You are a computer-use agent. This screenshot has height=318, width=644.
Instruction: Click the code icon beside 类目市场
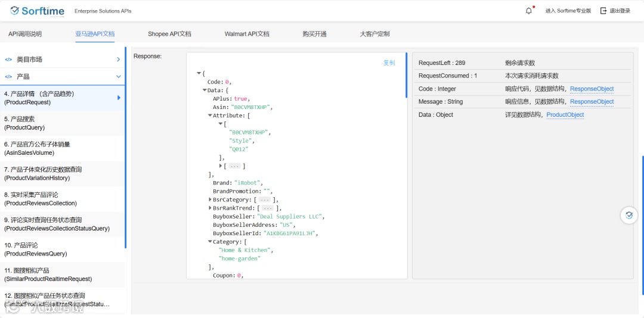(x=8, y=60)
